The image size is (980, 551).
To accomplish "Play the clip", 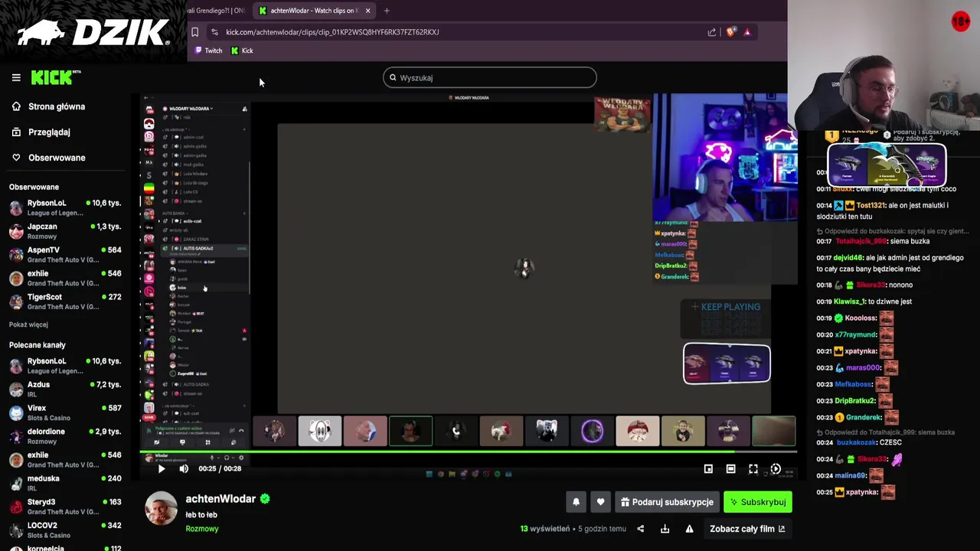I will [x=162, y=468].
